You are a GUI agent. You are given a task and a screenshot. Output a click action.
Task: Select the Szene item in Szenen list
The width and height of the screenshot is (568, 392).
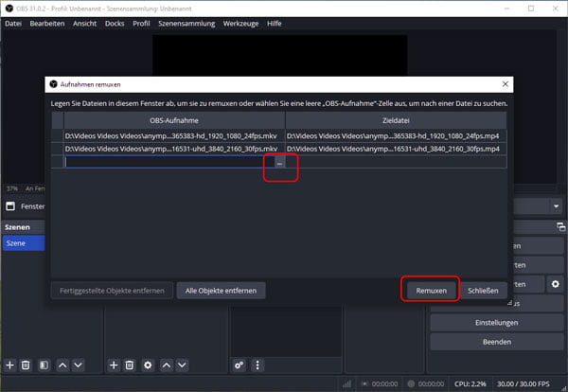tap(24, 243)
